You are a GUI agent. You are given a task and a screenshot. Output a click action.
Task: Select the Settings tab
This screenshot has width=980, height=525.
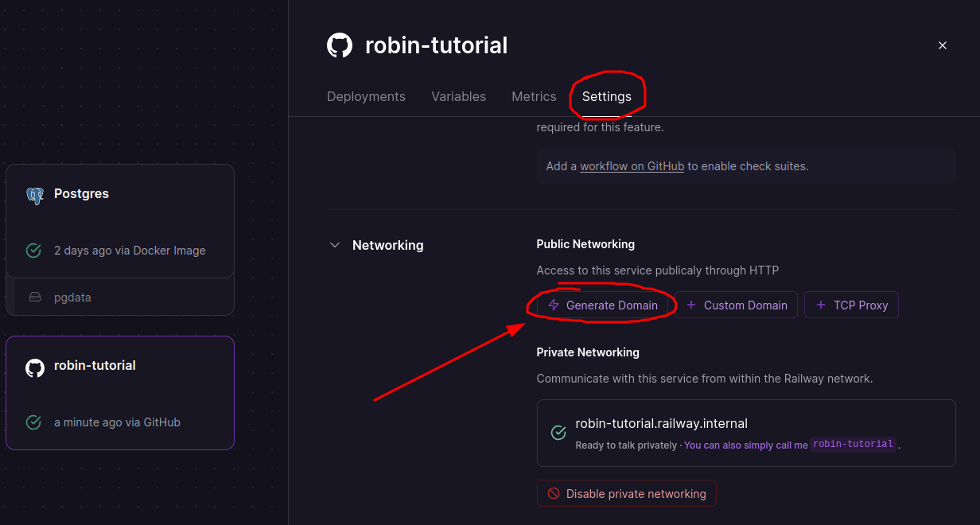tap(607, 96)
